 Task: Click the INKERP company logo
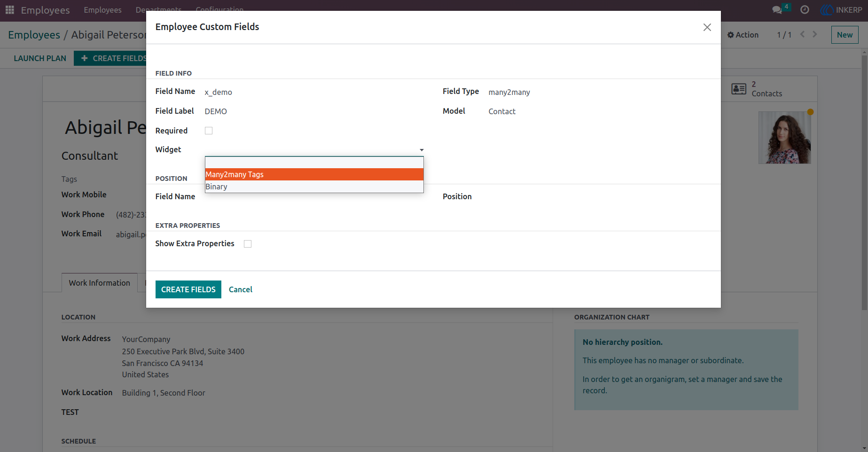point(827,10)
